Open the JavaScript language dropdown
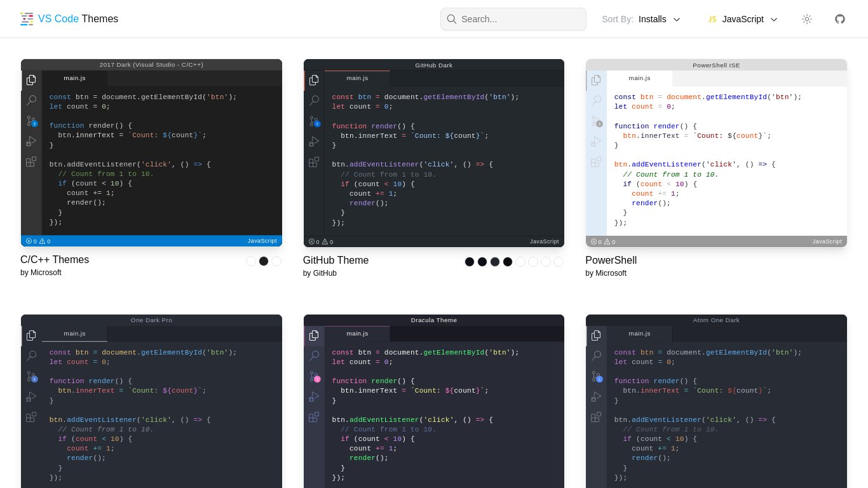Viewport: 868px width, 488px height. 742,19
